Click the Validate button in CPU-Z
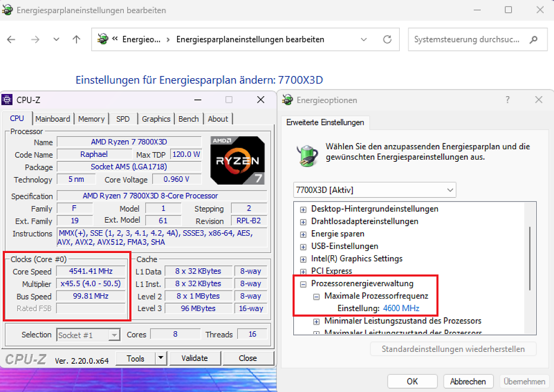 click(x=194, y=358)
